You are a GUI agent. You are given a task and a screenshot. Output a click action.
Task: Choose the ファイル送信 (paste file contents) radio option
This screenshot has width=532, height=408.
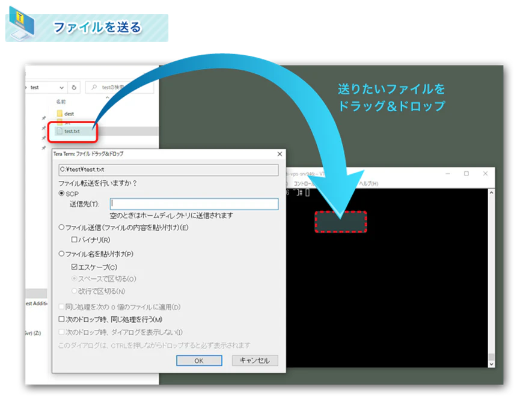[x=61, y=227]
